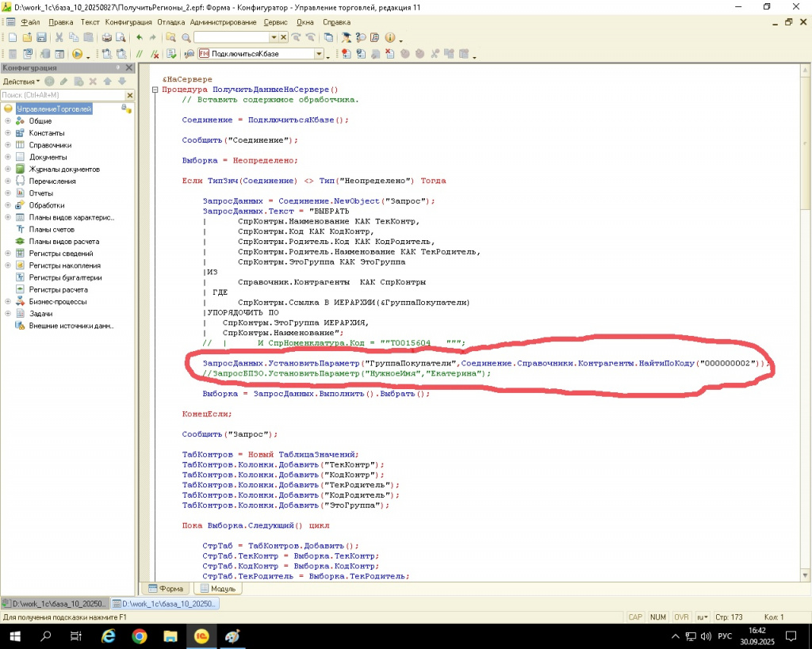812x649 pixels.
Task: Open the Отладка menu
Action: 171,22
